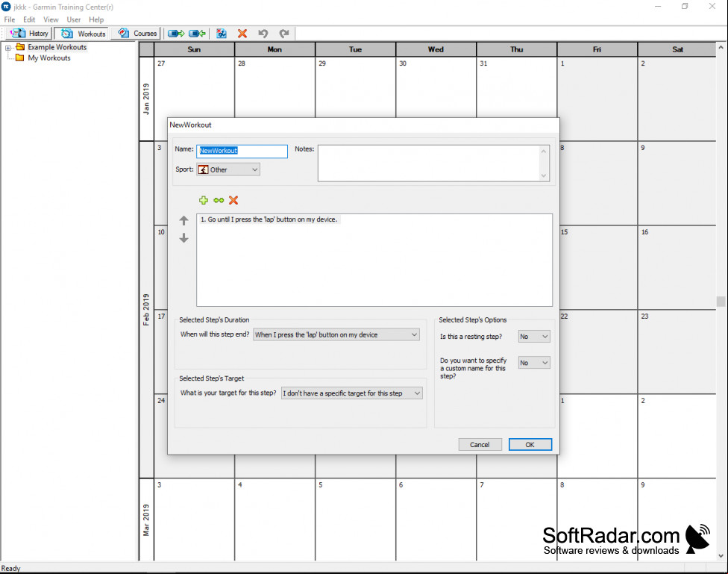
Task: Expand the Example Workouts tree node
Action: coord(8,48)
